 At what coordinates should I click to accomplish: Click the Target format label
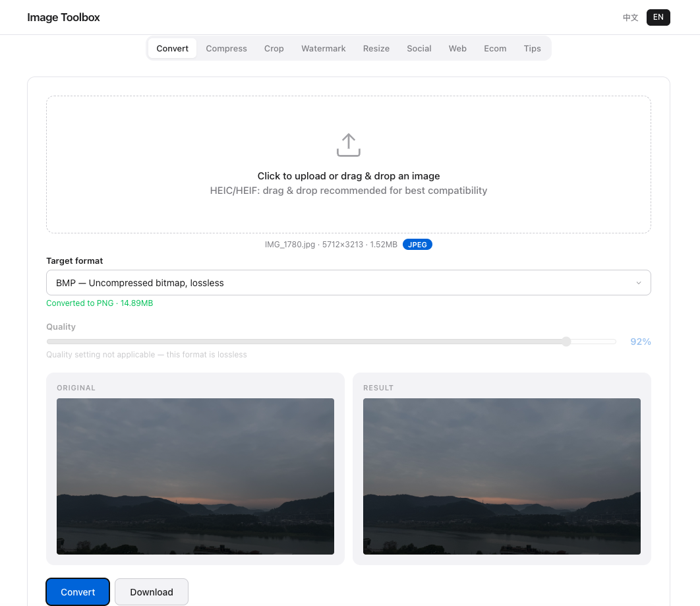[x=74, y=261]
